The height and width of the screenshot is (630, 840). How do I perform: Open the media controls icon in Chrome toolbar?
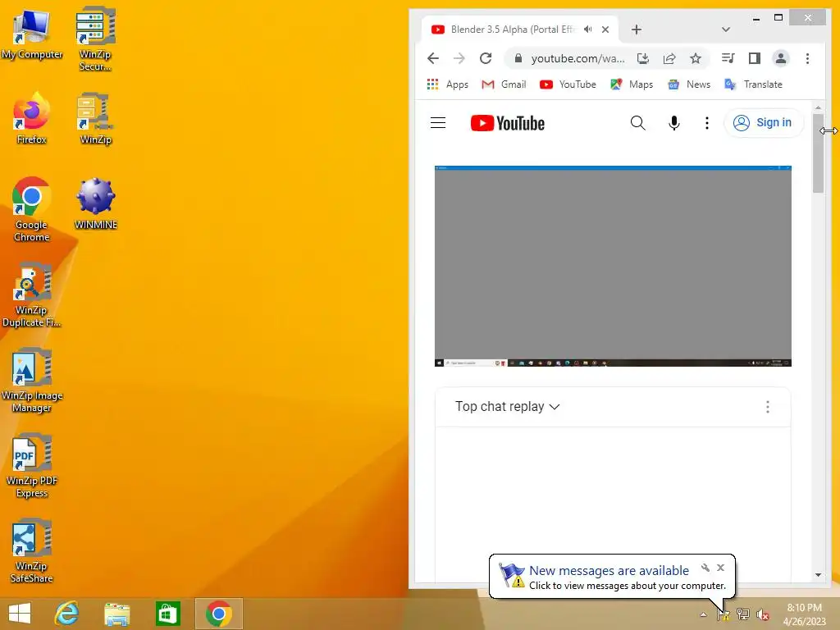(x=728, y=58)
